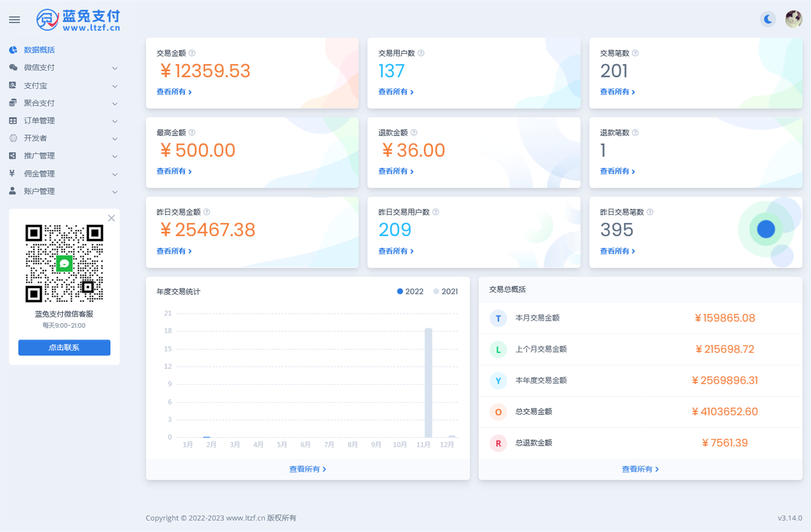Select the 数据概括 overview icon in sidebar

[x=12, y=50]
